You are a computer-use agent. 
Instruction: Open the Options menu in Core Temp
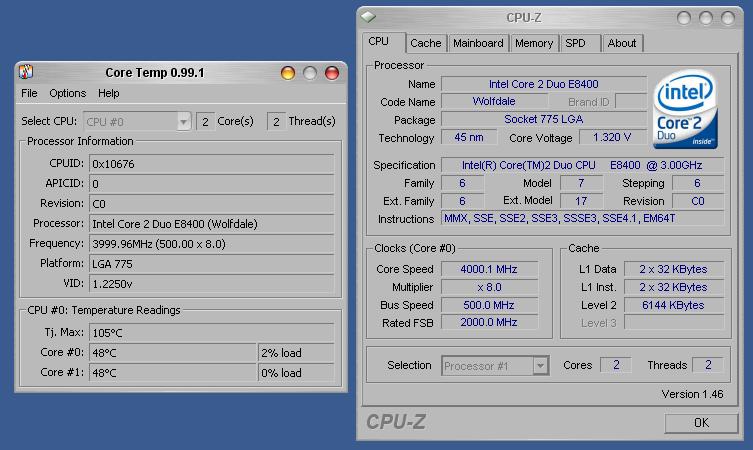pyautogui.click(x=68, y=93)
